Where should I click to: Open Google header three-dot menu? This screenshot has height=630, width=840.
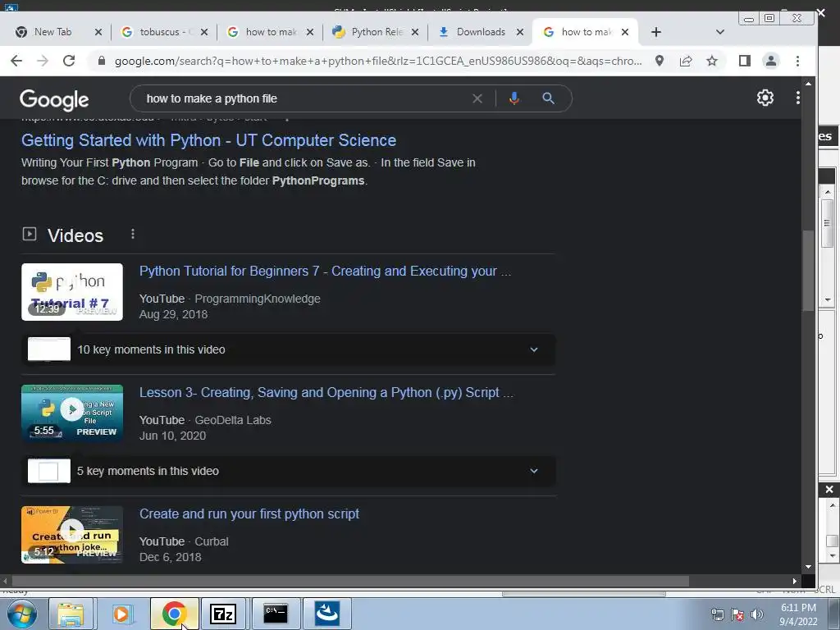(797, 98)
